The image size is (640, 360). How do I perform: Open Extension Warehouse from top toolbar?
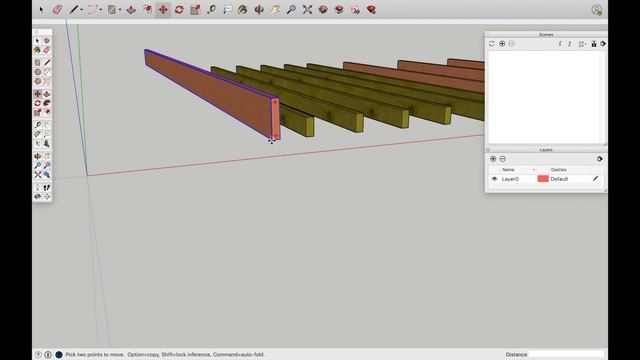click(x=339, y=9)
